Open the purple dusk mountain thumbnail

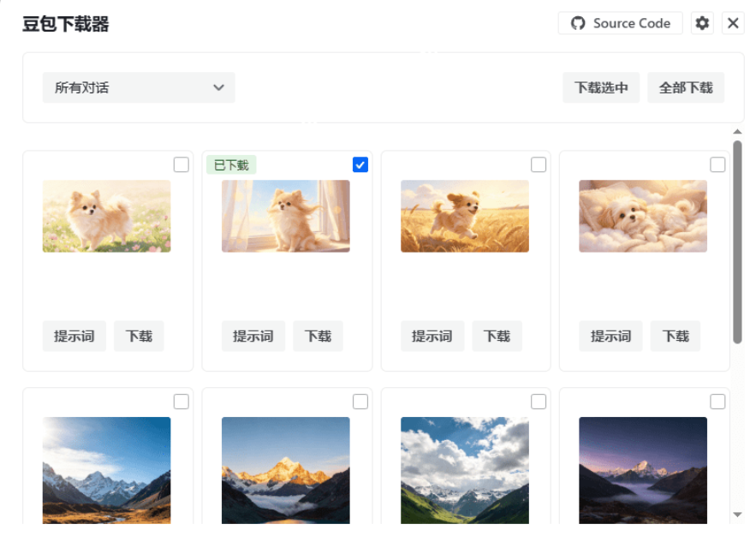643,471
